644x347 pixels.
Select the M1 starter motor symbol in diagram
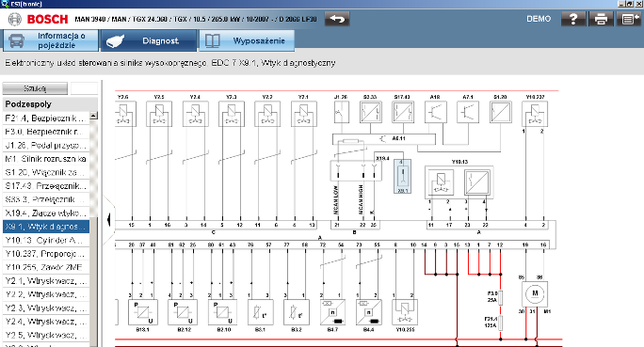click(535, 293)
